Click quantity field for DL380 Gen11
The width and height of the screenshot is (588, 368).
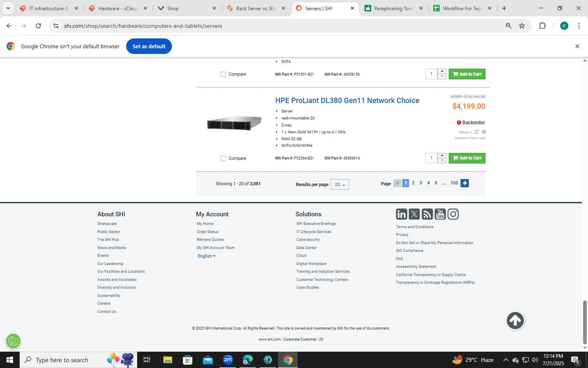431,158
